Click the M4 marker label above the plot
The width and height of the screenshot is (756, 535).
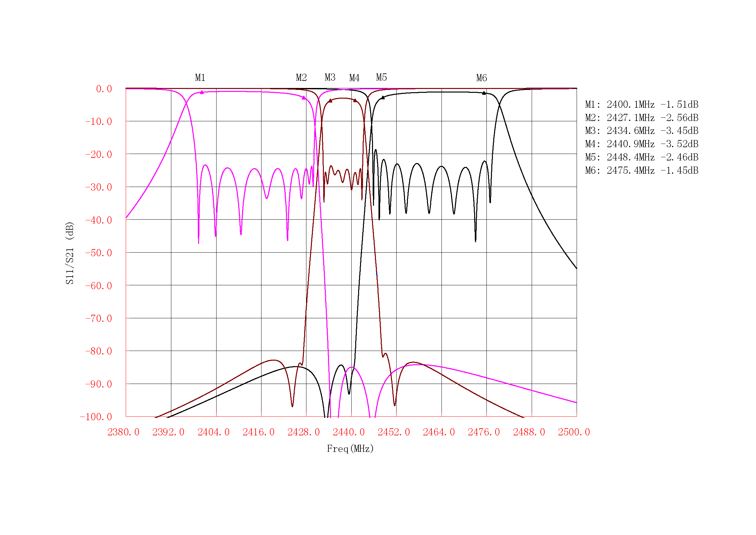[x=354, y=78]
